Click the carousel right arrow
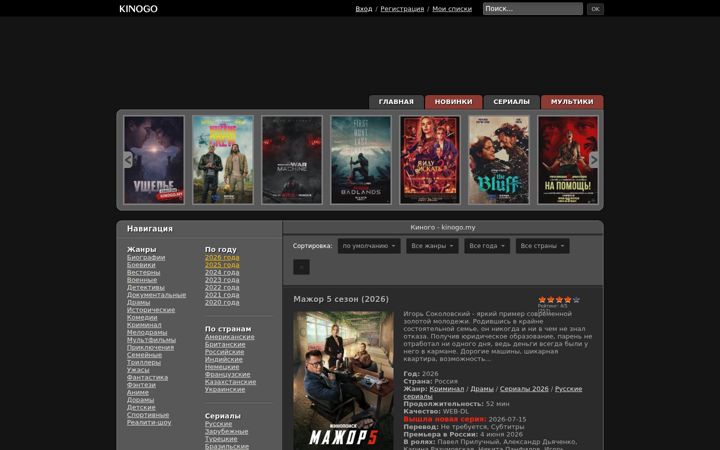 pyautogui.click(x=594, y=160)
